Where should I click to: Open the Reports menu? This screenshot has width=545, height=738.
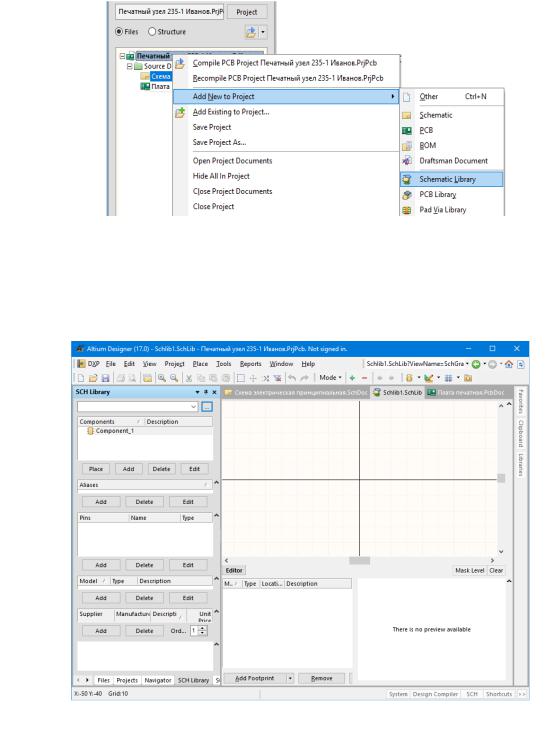pos(250,364)
